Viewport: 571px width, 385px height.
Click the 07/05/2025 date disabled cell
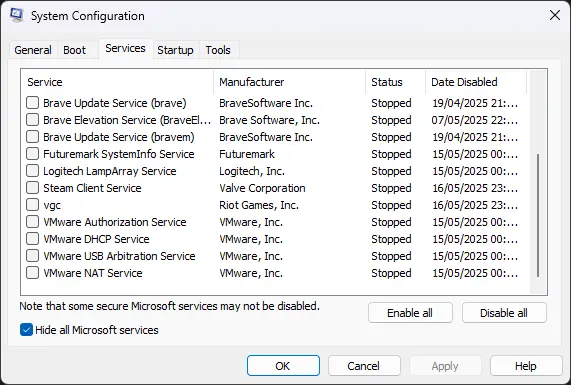pos(475,120)
